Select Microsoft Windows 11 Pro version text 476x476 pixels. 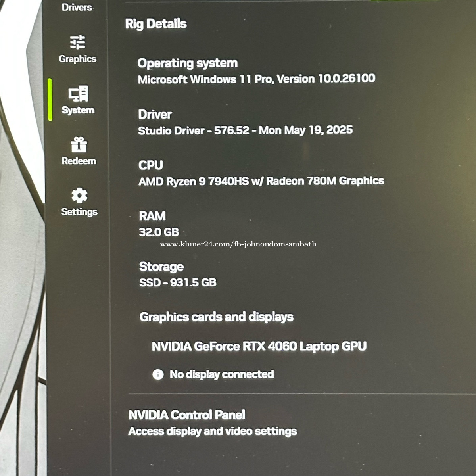point(257,79)
